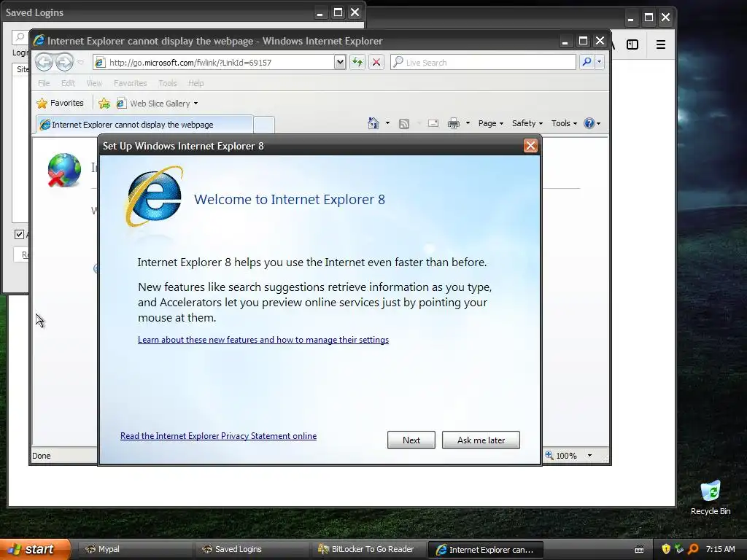Click the blue Help question mark icon

pos(589,123)
